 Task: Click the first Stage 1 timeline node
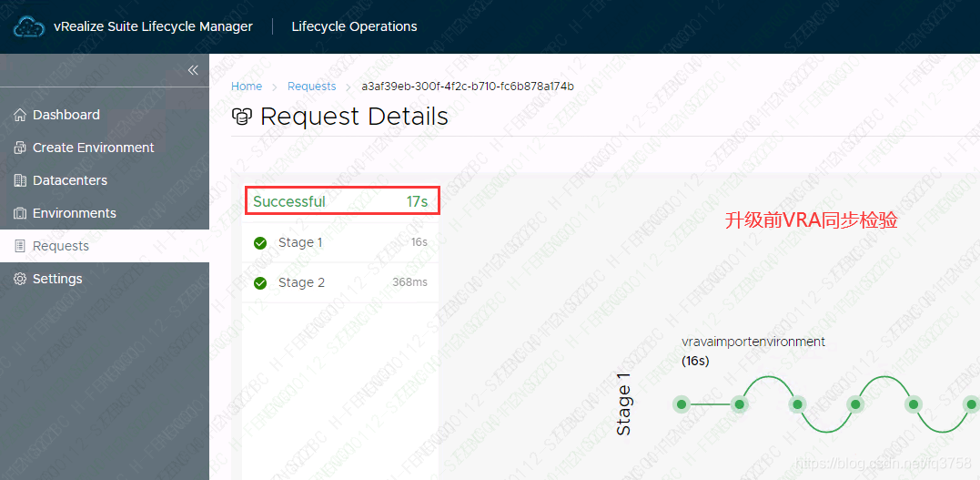click(682, 405)
